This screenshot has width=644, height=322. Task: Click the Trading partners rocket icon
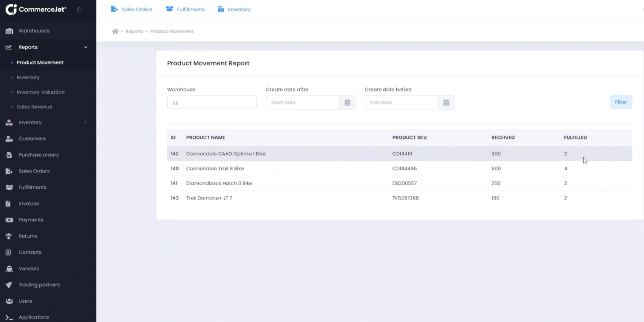9,285
